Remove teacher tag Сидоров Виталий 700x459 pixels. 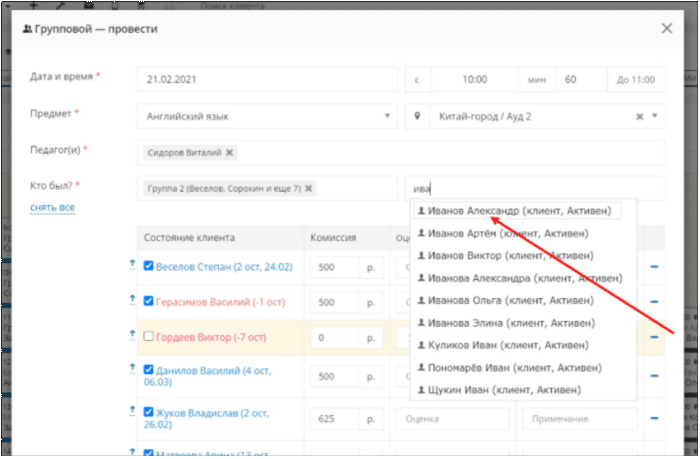click(229, 153)
